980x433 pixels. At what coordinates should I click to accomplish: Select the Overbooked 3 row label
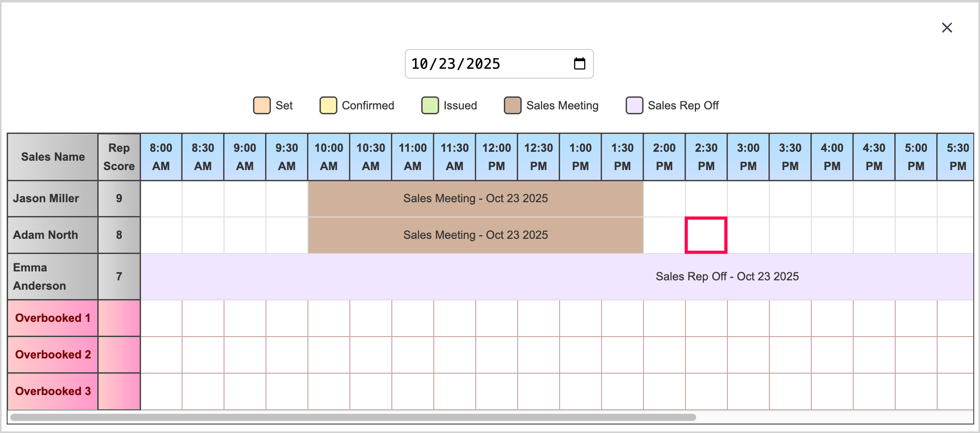(x=53, y=391)
